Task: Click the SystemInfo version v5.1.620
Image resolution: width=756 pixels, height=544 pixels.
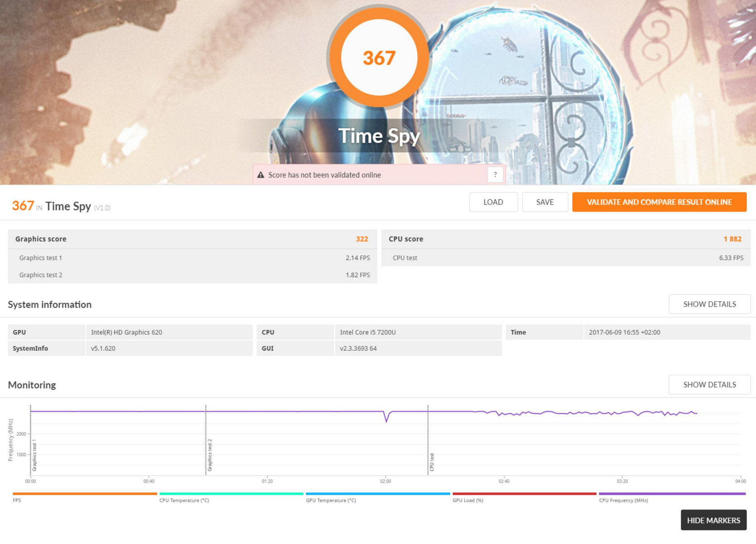Action: click(x=103, y=349)
